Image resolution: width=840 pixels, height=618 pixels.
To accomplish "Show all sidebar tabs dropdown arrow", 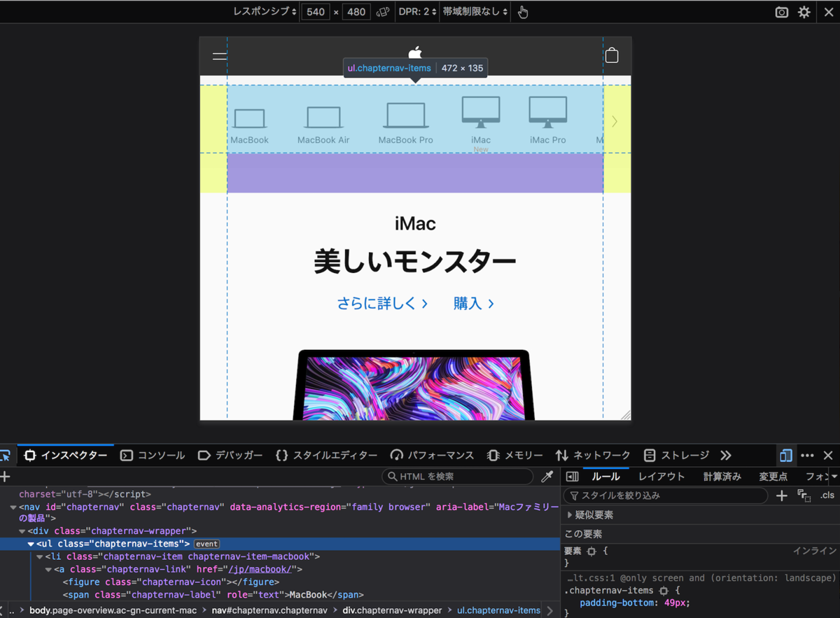I will pyautogui.click(x=834, y=477).
